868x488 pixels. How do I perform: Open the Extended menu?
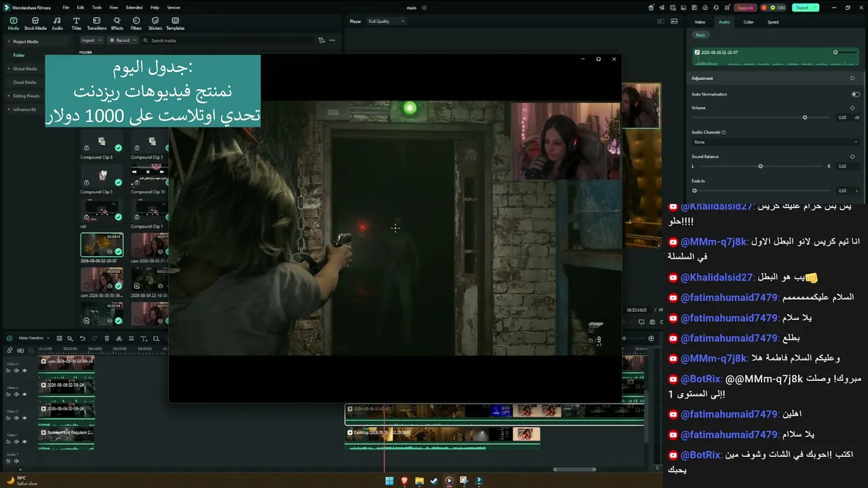point(134,7)
